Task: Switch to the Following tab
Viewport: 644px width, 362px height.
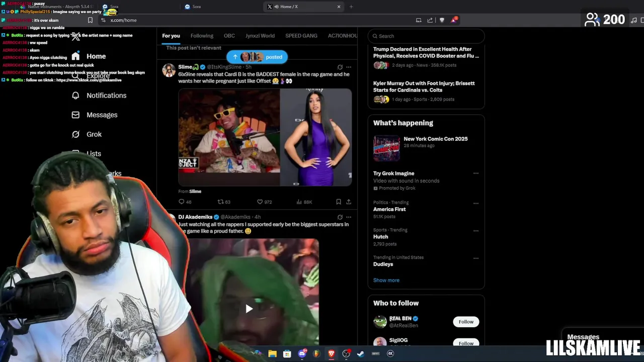Action: click(x=202, y=36)
